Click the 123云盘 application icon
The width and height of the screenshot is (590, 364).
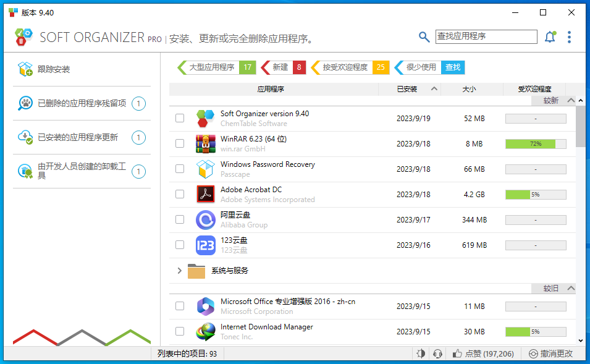tap(205, 245)
